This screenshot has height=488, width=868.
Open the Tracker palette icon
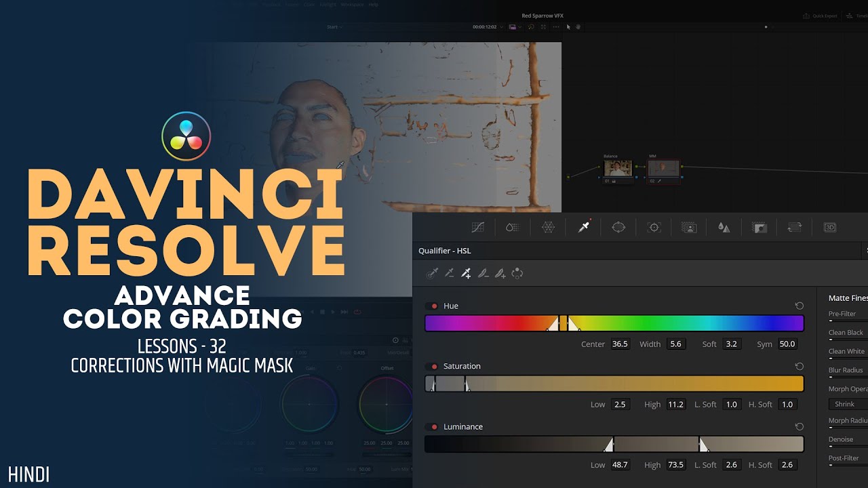654,228
